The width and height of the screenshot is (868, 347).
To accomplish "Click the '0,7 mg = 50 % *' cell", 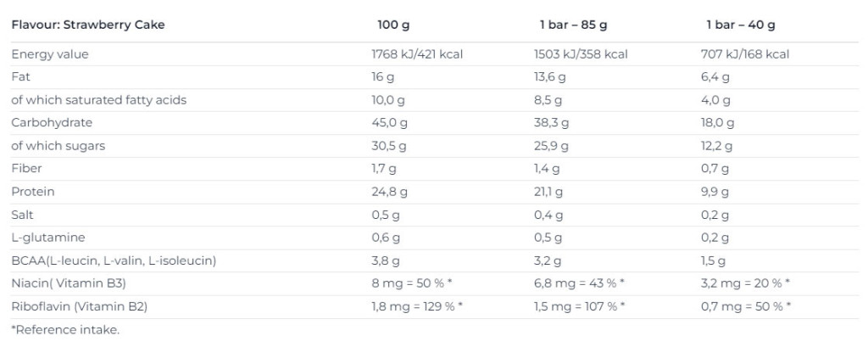I will pyautogui.click(x=745, y=306).
